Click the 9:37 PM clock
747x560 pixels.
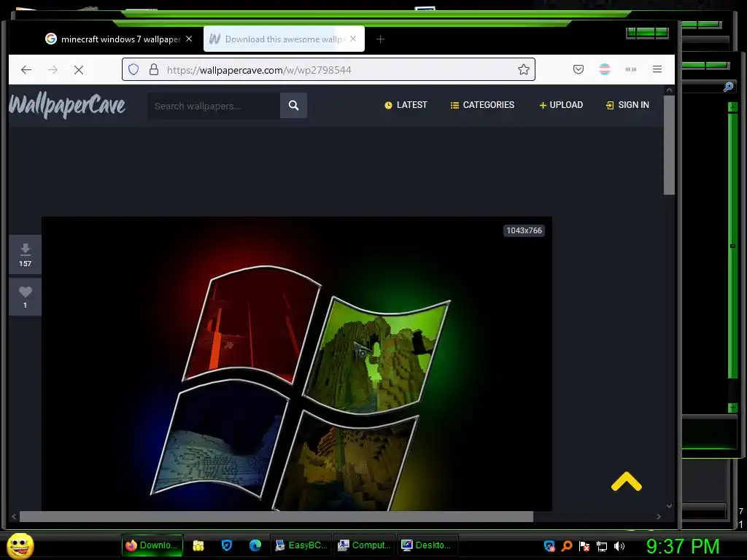tap(683, 546)
